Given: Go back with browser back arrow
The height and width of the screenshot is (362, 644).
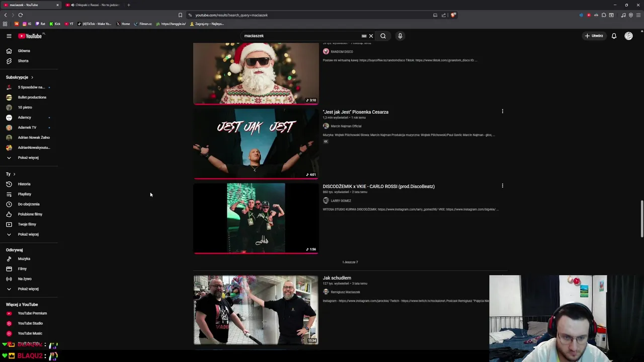Looking at the screenshot, I should coord(6,15).
